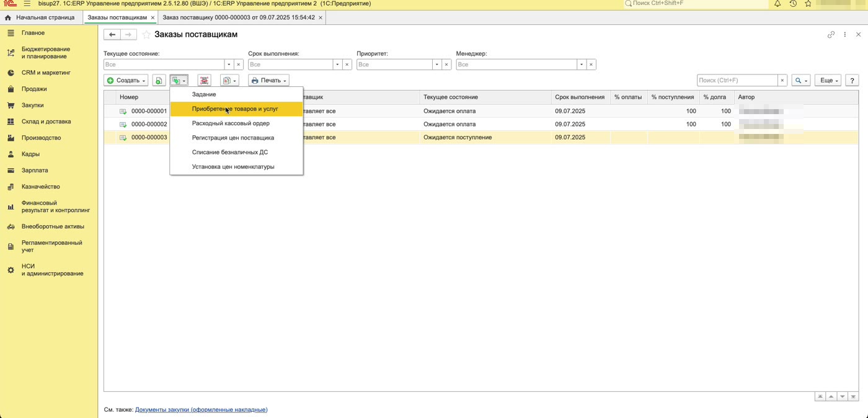Open the Печать dropdown
Screen dimensions: 868x418
pyautogui.click(x=268, y=81)
